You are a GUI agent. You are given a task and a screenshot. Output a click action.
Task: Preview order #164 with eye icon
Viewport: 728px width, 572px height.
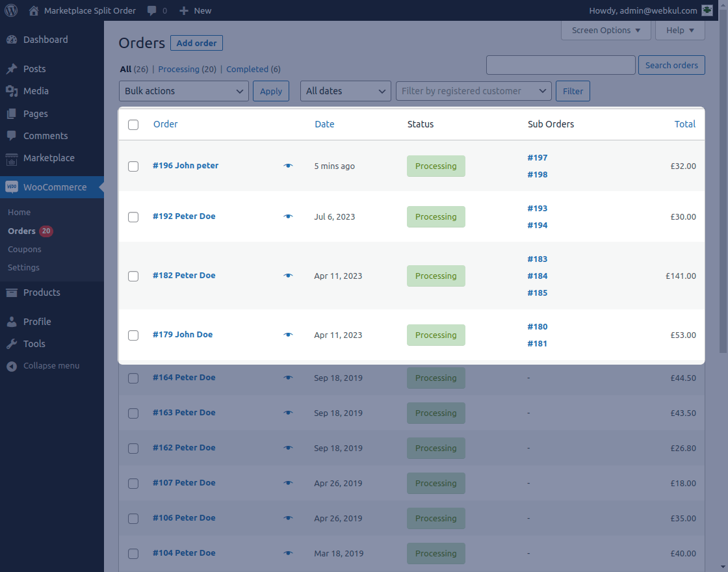click(x=288, y=378)
